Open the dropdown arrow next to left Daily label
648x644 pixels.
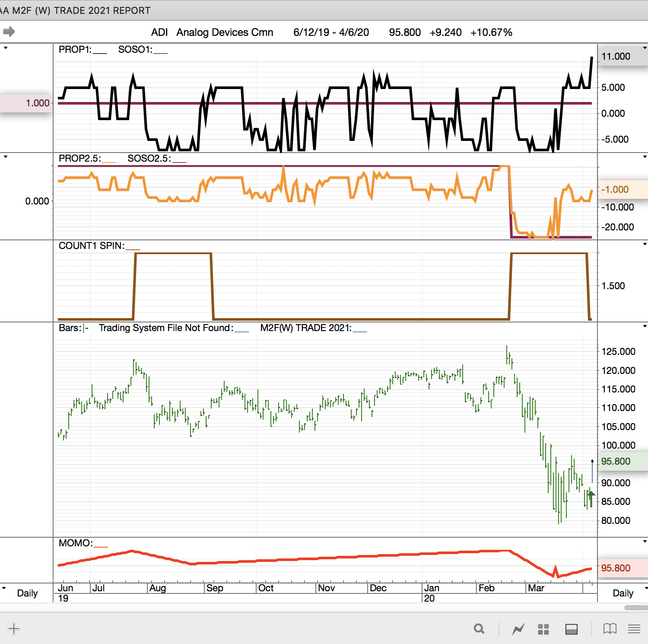tap(4, 588)
